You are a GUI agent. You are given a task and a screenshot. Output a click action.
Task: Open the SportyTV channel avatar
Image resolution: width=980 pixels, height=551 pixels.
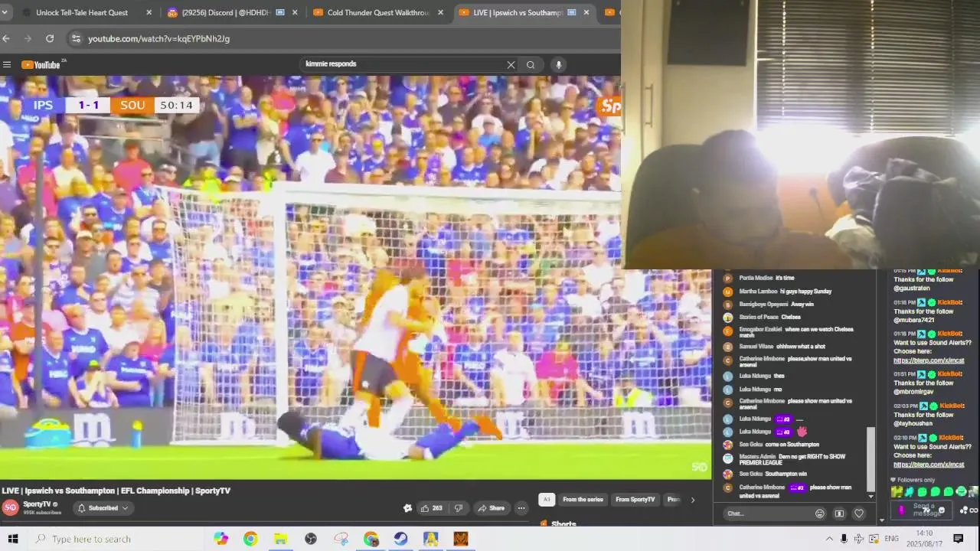(10, 507)
